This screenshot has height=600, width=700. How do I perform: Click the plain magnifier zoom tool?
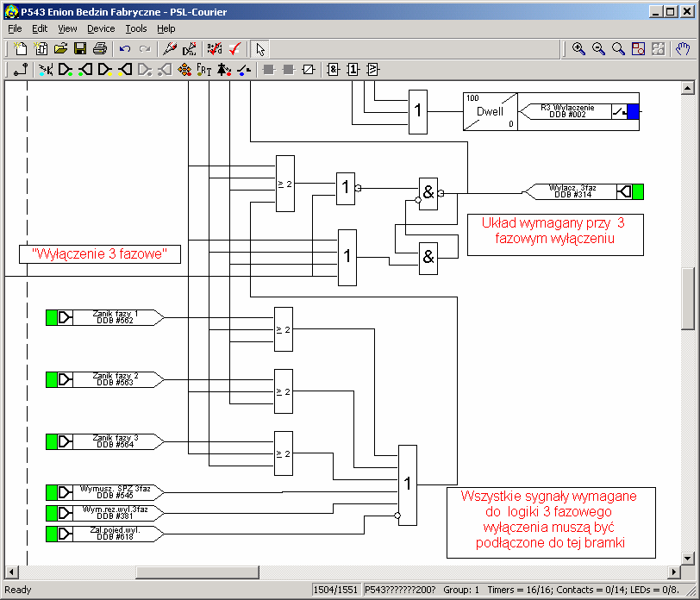pos(618,48)
